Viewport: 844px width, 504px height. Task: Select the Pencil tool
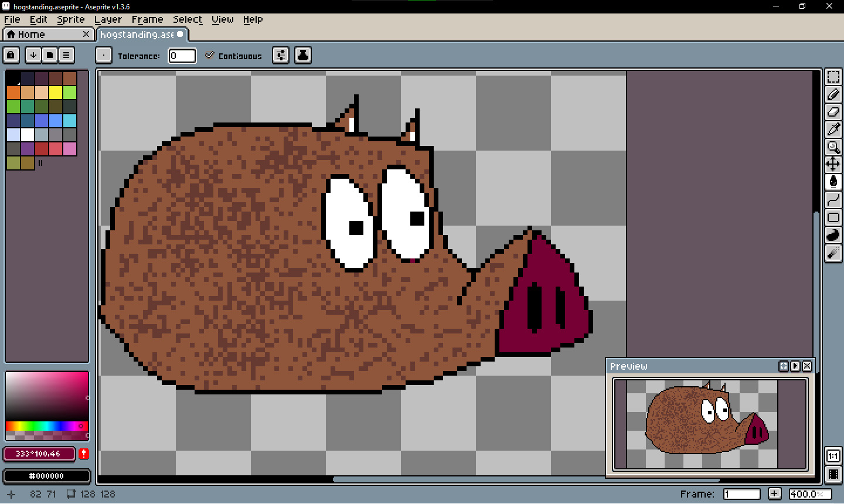(833, 94)
